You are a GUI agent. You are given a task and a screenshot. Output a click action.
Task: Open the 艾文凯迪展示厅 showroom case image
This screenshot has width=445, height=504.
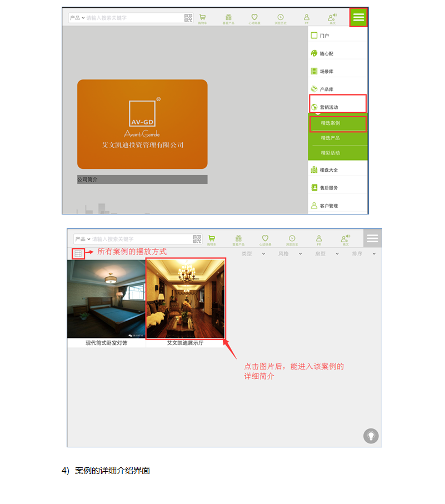coord(186,298)
